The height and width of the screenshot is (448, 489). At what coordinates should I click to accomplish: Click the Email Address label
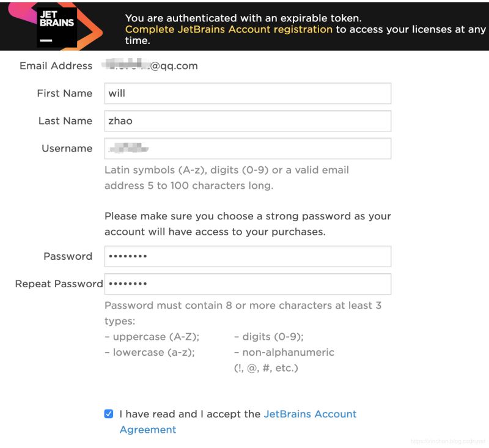click(56, 65)
